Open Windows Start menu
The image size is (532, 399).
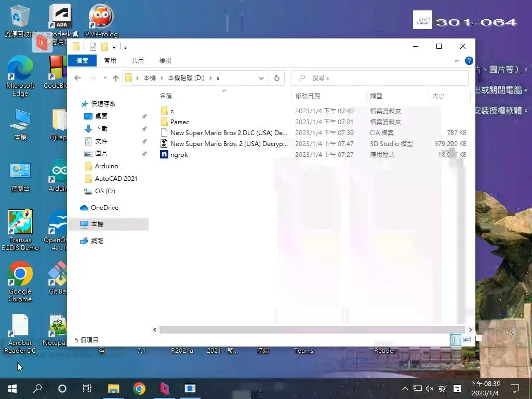click(x=12, y=389)
